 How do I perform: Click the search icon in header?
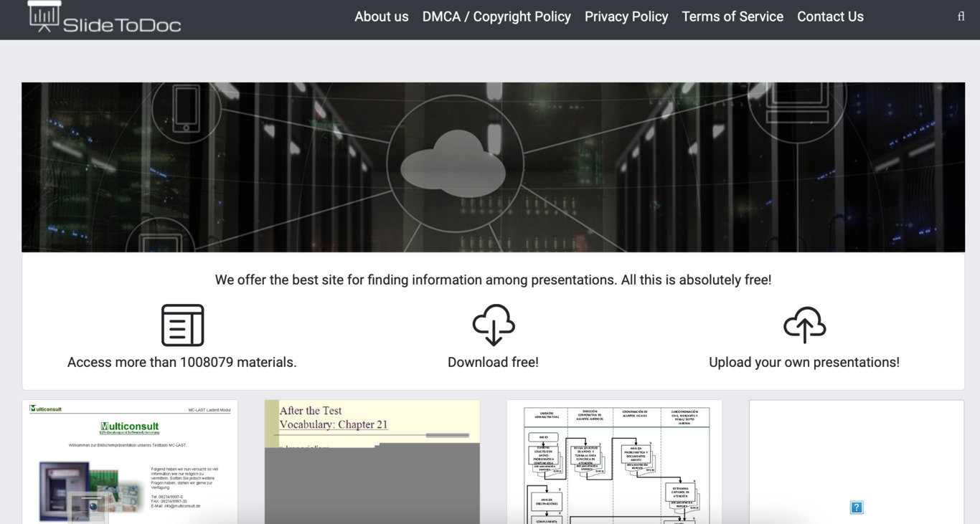pos(961,16)
